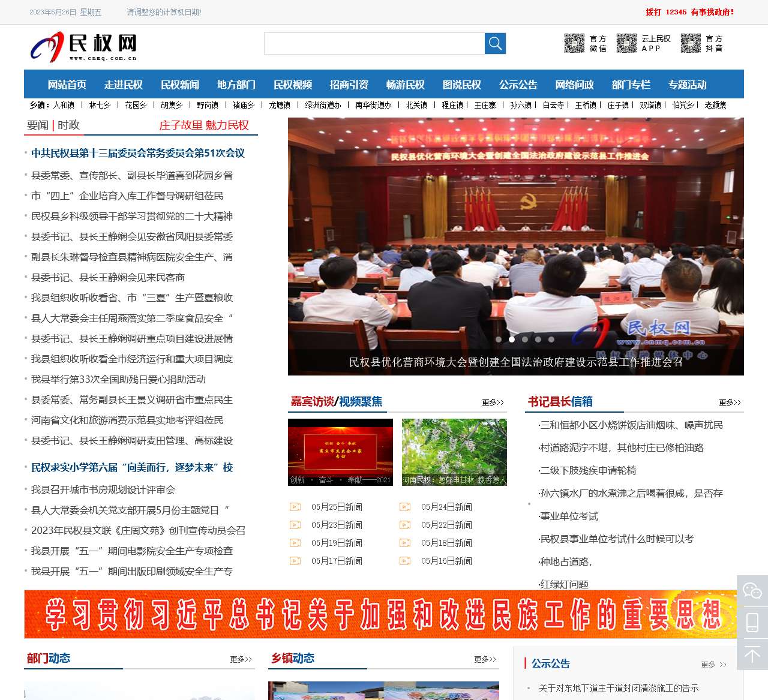The image size is (768, 700).
Task: Open 公示公告 navigation item
Action: point(518,85)
